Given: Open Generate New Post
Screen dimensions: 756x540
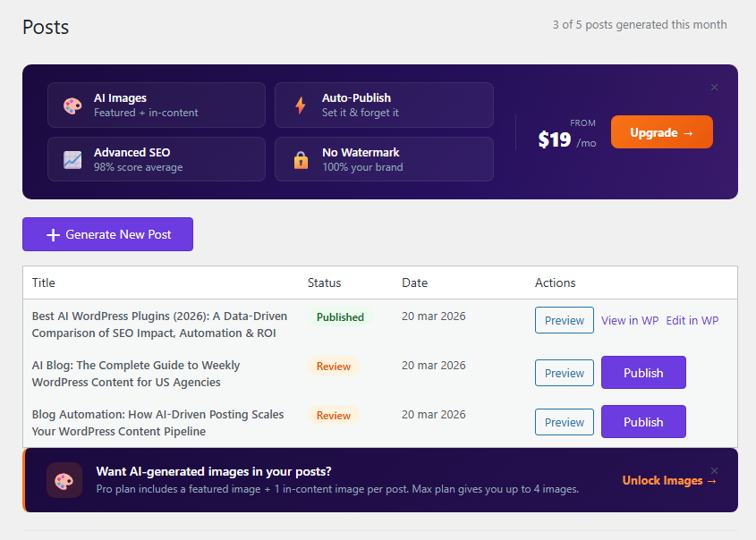Looking at the screenshot, I should point(107,234).
